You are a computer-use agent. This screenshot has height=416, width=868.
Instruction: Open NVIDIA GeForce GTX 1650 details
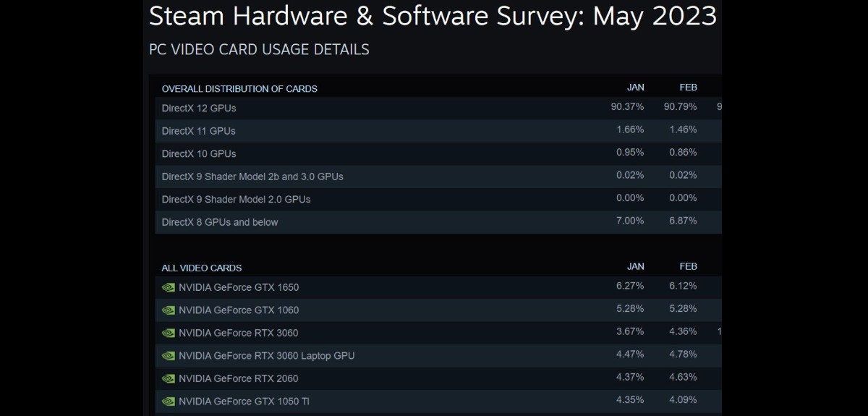[239, 287]
